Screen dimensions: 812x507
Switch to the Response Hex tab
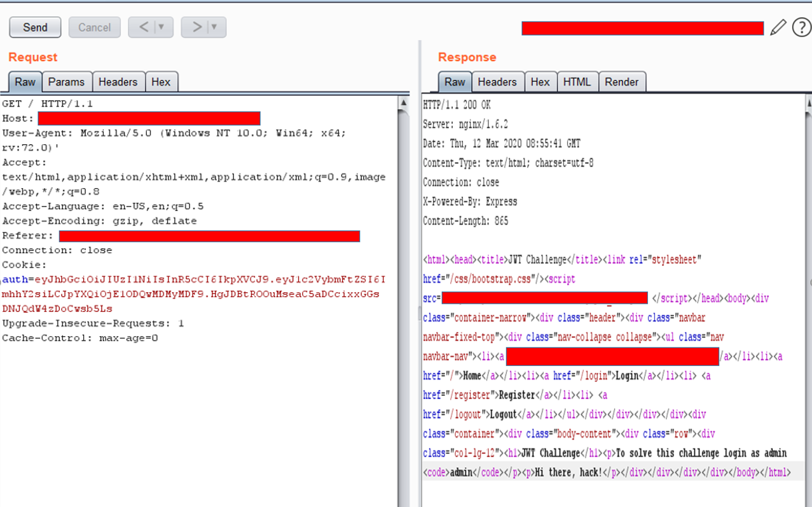(540, 82)
